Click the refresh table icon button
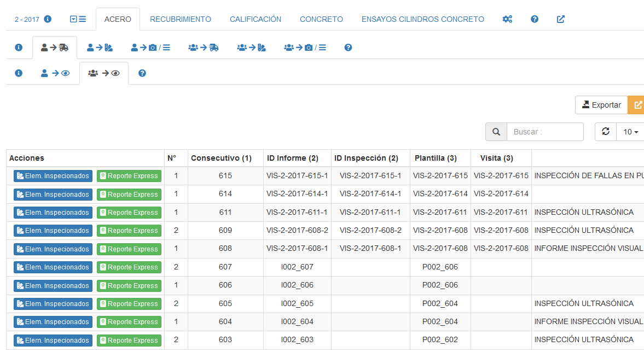 coord(605,132)
